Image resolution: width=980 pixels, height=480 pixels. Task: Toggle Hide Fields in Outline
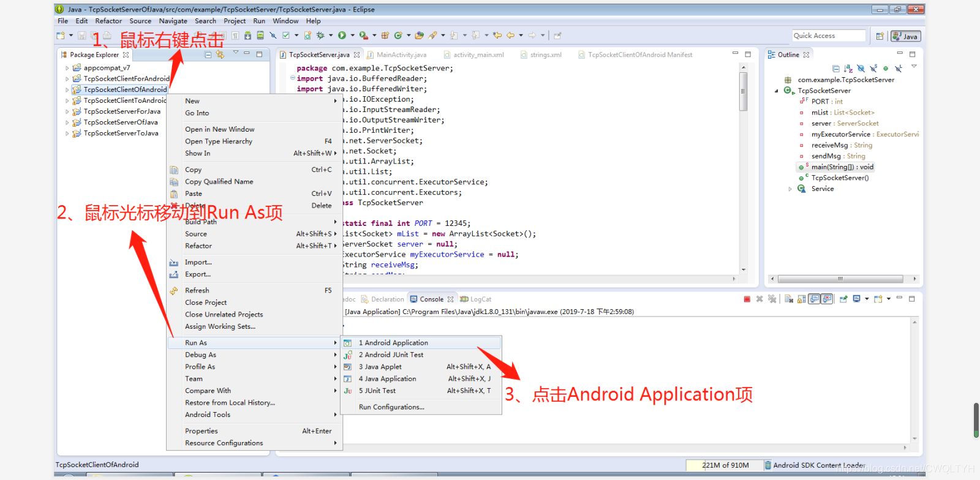pyautogui.click(x=861, y=69)
